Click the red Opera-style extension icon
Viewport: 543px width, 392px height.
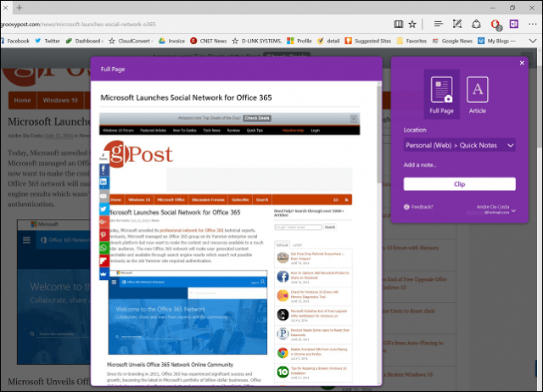point(495,25)
